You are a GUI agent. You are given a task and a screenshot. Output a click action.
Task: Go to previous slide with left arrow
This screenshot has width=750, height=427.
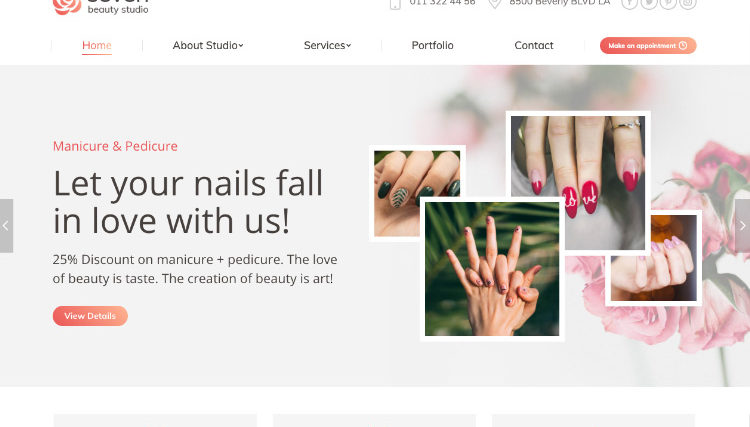coord(6,226)
